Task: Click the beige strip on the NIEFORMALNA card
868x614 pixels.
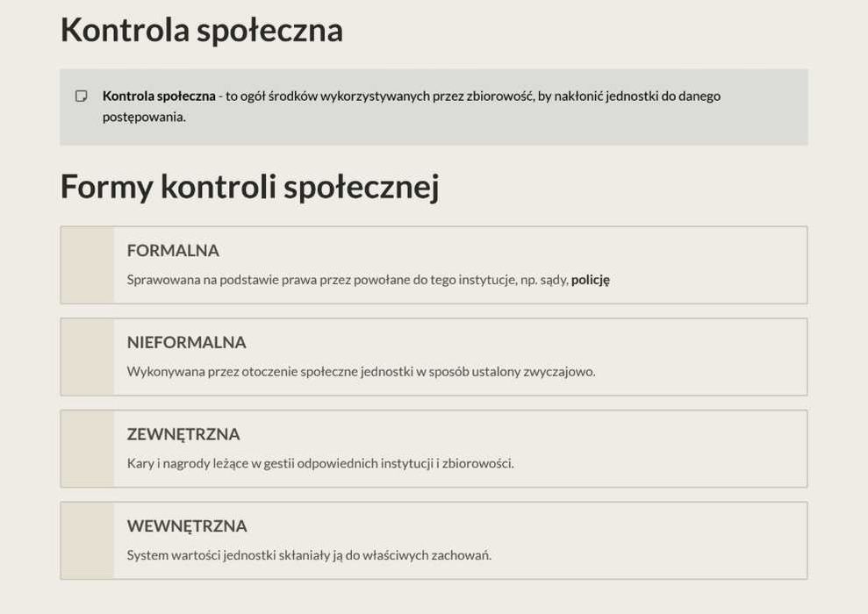Action: tap(88, 357)
